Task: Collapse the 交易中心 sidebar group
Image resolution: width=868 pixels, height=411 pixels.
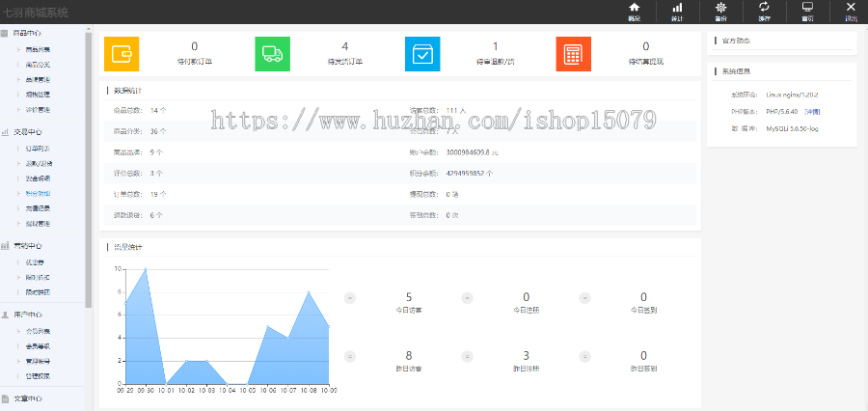Action: (x=28, y=132)
